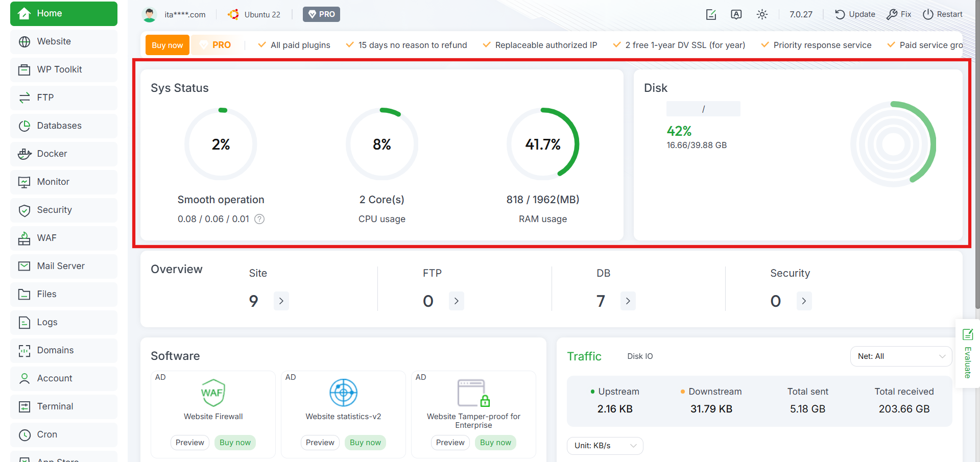
Task: Click the WP Toolkit briefcase icon
Action: coord(24,70)
